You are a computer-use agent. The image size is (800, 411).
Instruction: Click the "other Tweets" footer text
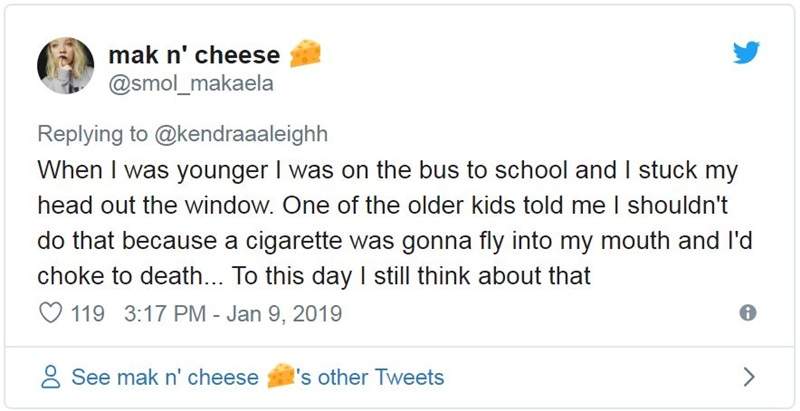380,378
